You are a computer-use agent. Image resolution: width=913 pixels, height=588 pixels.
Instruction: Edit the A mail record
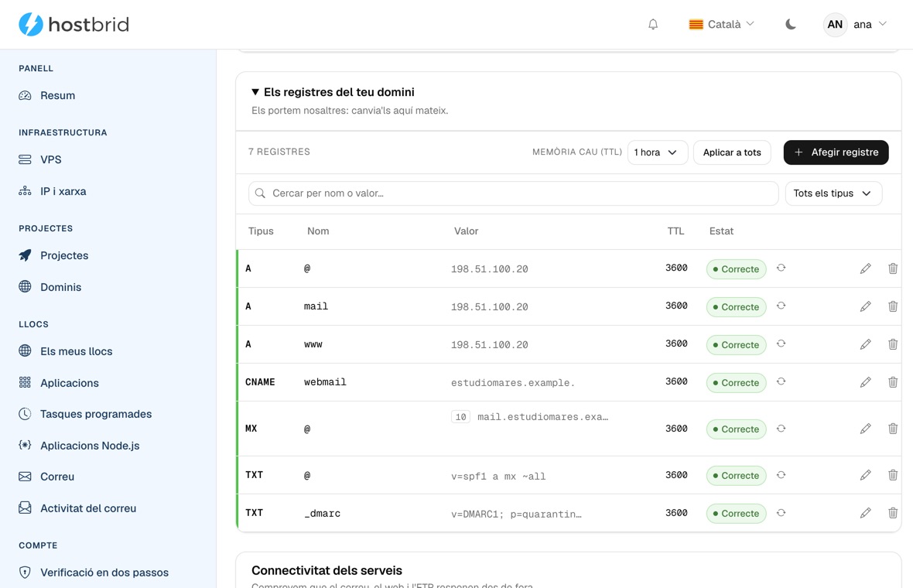tap(865, 306)
